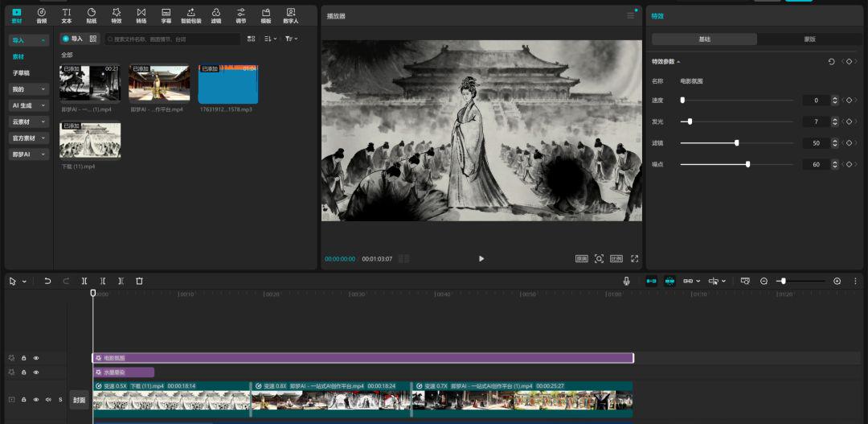Click the QR grid icon beside 导入
868x424 pixels.
(x=93, y=39)
